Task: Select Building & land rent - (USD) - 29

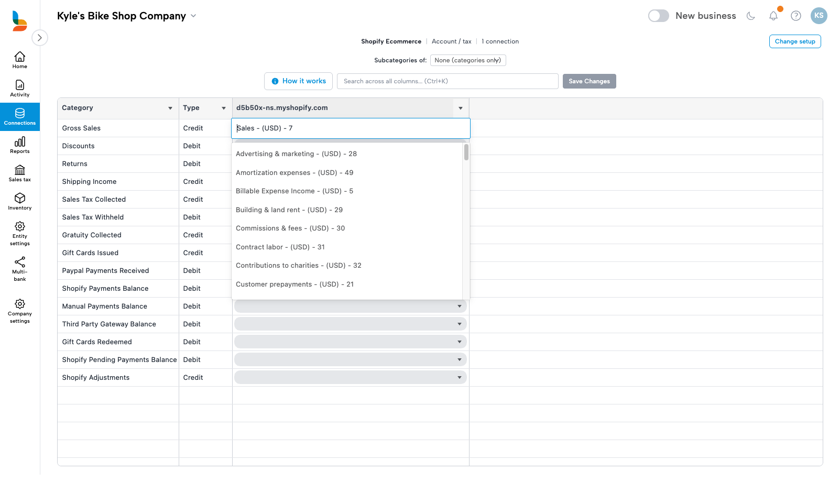Action: pos(347,210)
